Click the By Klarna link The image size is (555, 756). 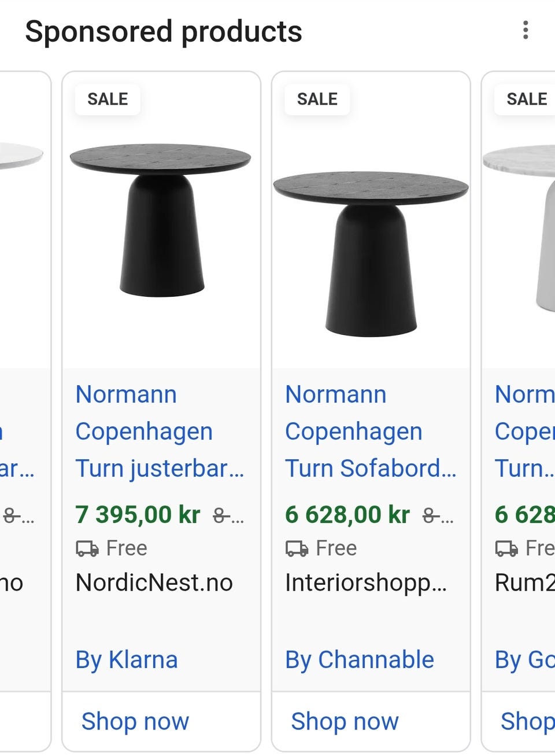[127, 659]
